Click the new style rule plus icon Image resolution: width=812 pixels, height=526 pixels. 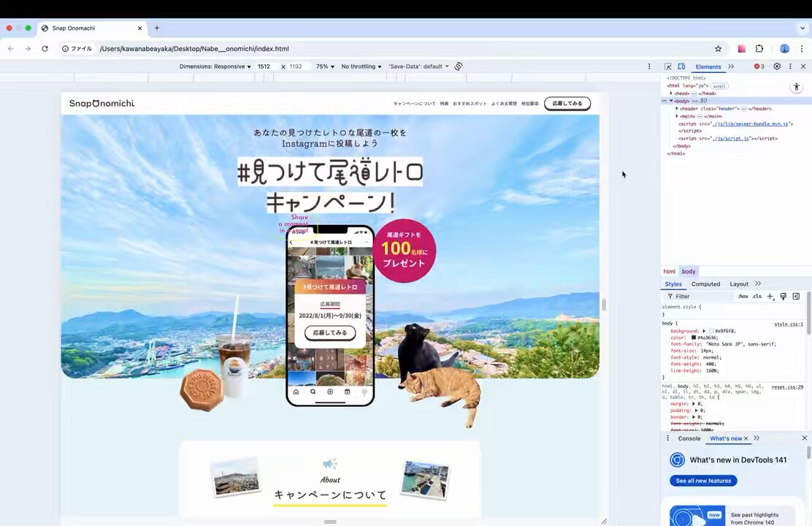click(770, 297)
